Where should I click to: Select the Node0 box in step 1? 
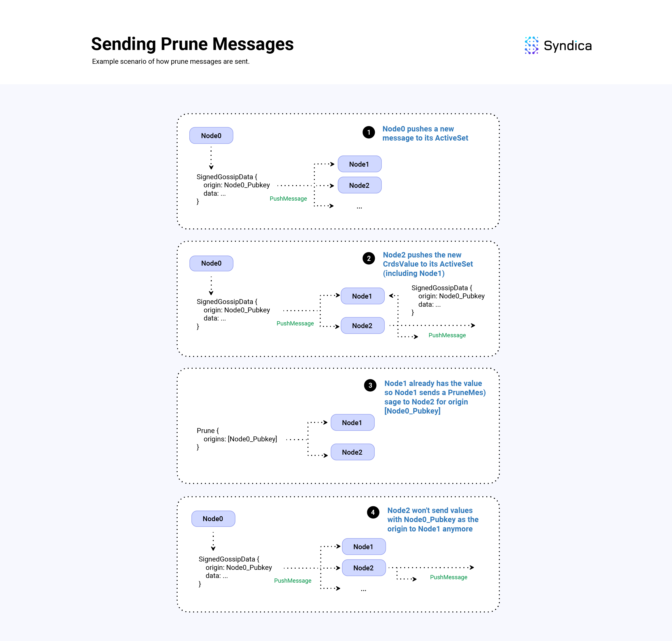coord(211,136)
